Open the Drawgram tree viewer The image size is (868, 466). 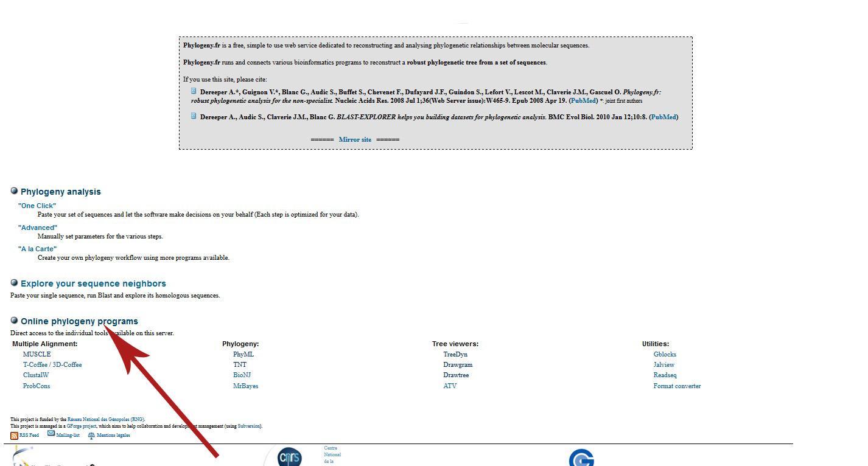click(x=458, y=364)
